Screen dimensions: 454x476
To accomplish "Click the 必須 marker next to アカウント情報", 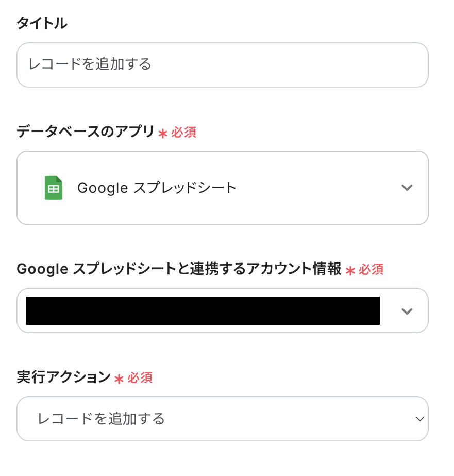I will pyautogui.click(x=372, y=270).
